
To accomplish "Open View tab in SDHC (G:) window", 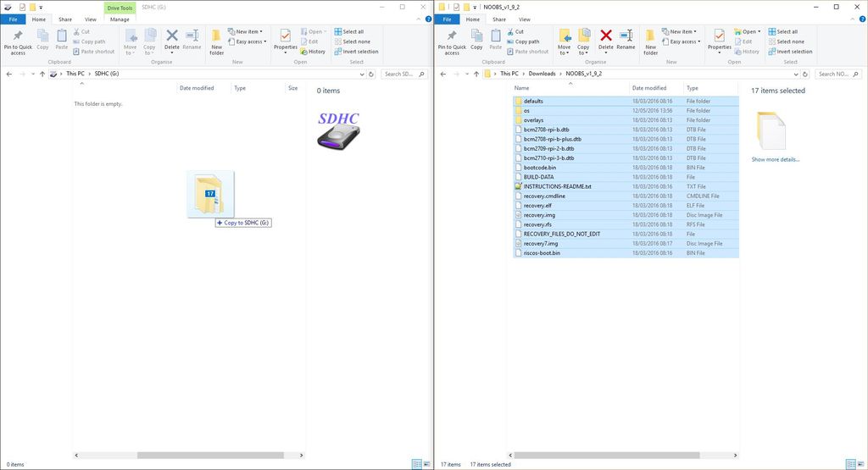I will (x=90, y=19).
